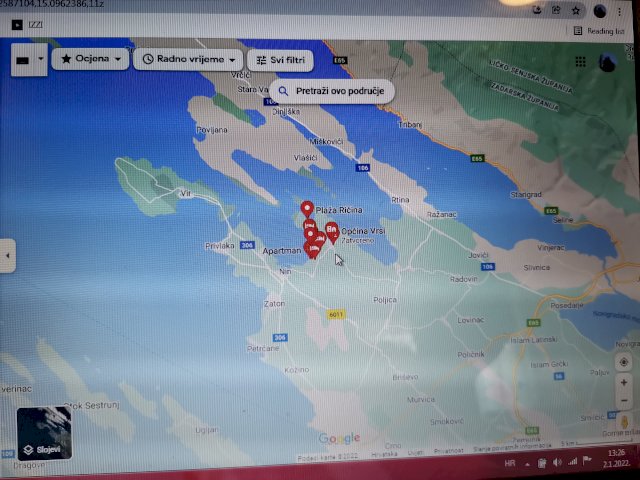This screenshot has height=480, width=640.
Task: Click the Povljana label
Action: [x=212, y=130]
